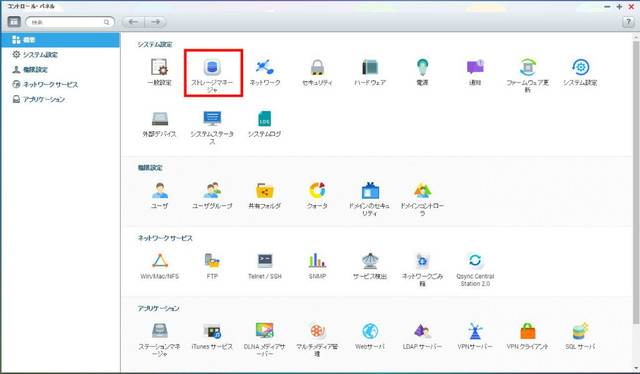Open the Win/Mac/NFS icon
This screenshot has height=374, width=640.
tap(160, 260)
